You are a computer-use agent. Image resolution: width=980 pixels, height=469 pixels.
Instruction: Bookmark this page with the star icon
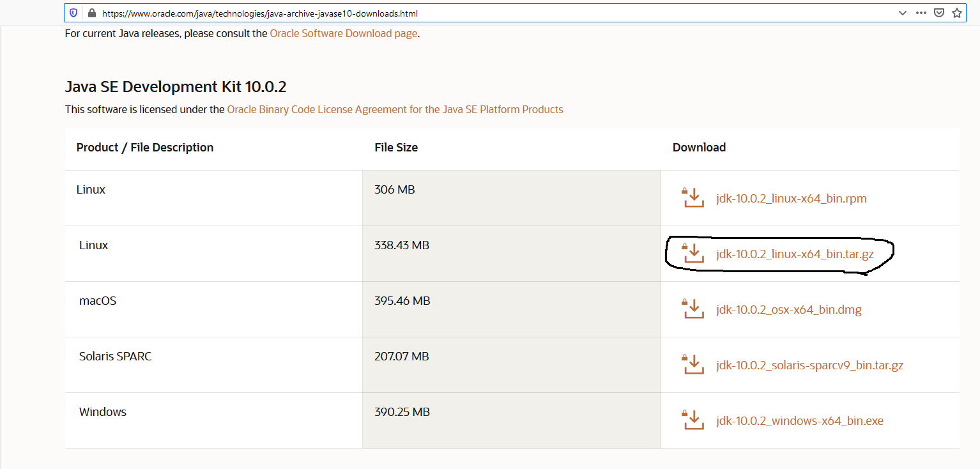(x=957, y=13)
